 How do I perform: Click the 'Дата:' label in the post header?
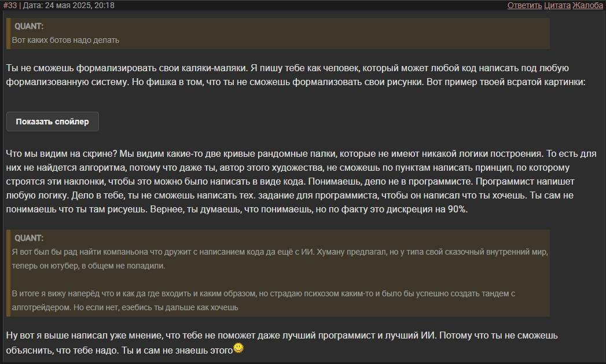pyautogui.click(x=33, y=5)
